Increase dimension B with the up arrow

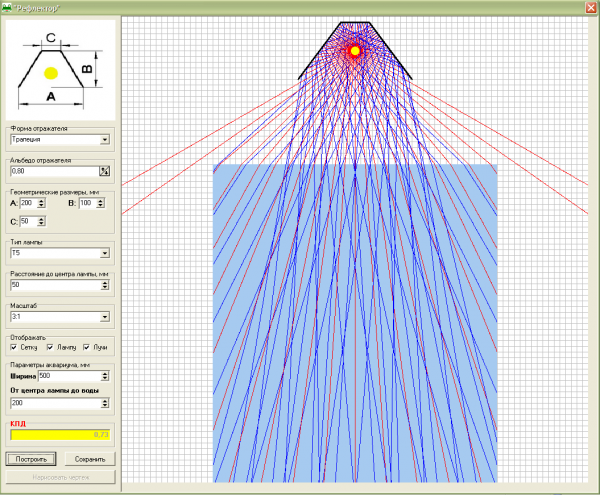(101, 200)
